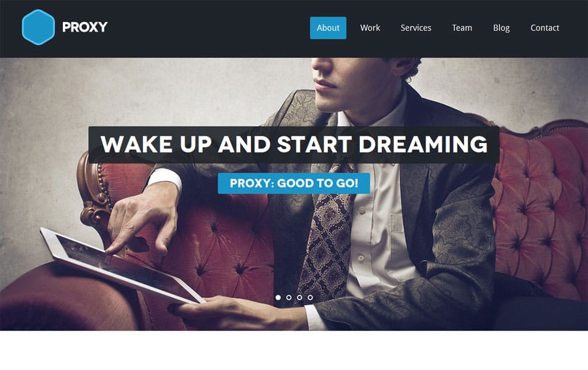
Task: Select Team in the navigation bar
Action: click(462, 28)
